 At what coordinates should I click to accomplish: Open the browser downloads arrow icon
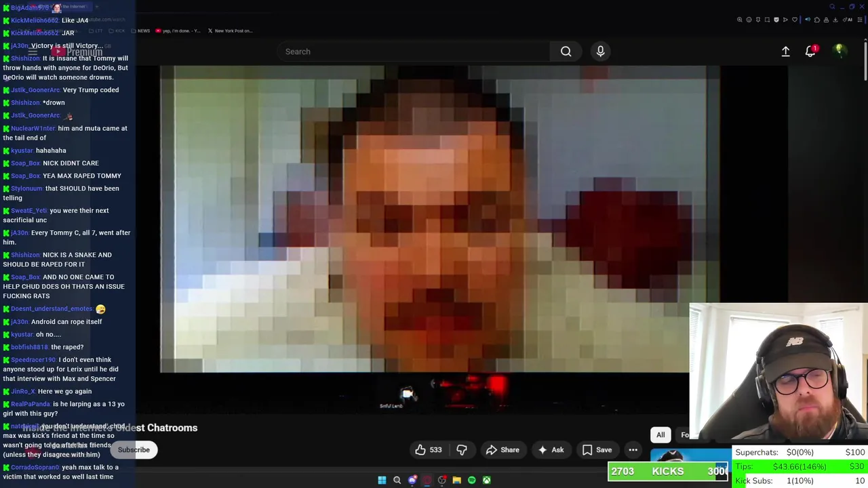pyautogui.click(x=835, y=20)
